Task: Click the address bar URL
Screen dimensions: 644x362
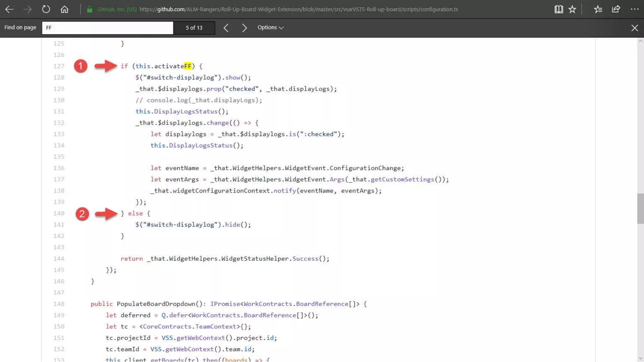Action: [x=298, y=9]
